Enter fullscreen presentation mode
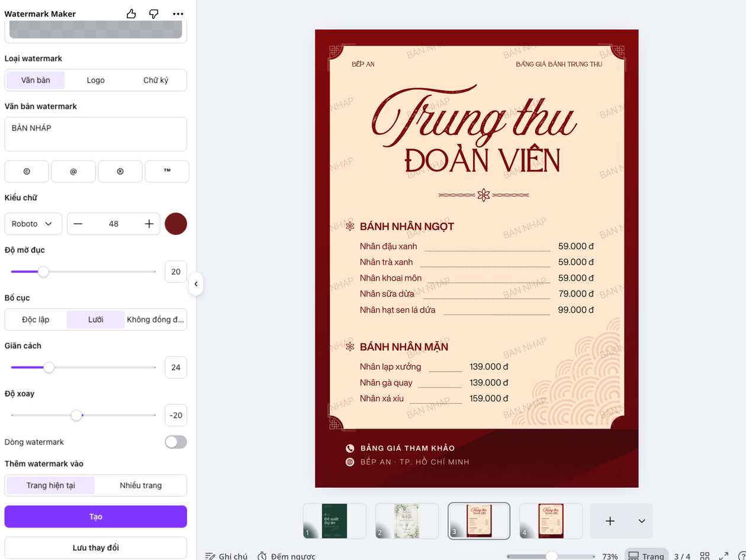The image size is (746, 560). coord(724,556)
